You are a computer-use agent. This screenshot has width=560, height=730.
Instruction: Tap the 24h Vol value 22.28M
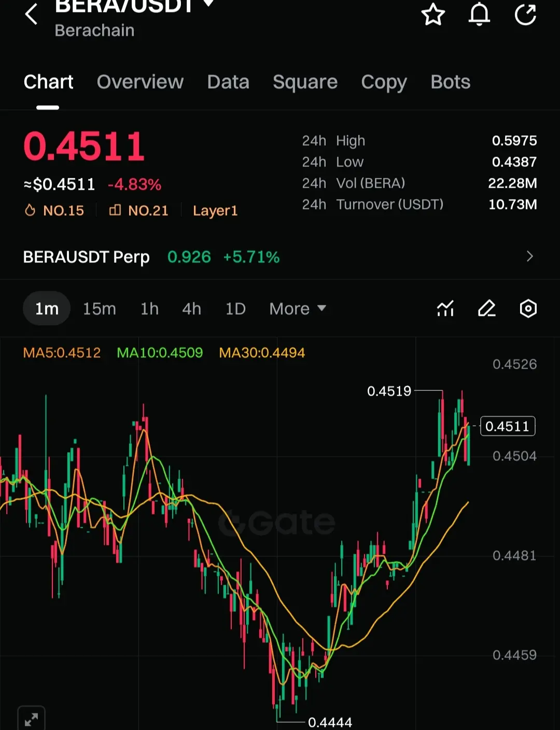(x=512, y=183)
